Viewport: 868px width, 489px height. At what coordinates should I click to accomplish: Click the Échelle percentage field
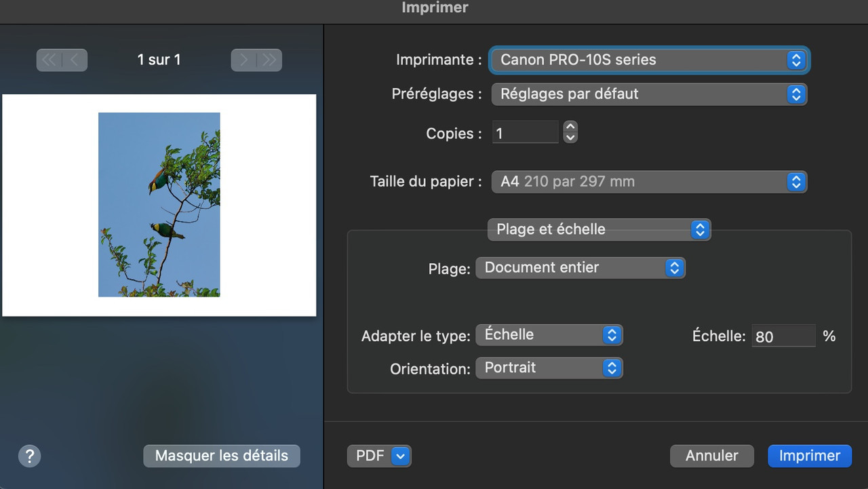point(783,336)
